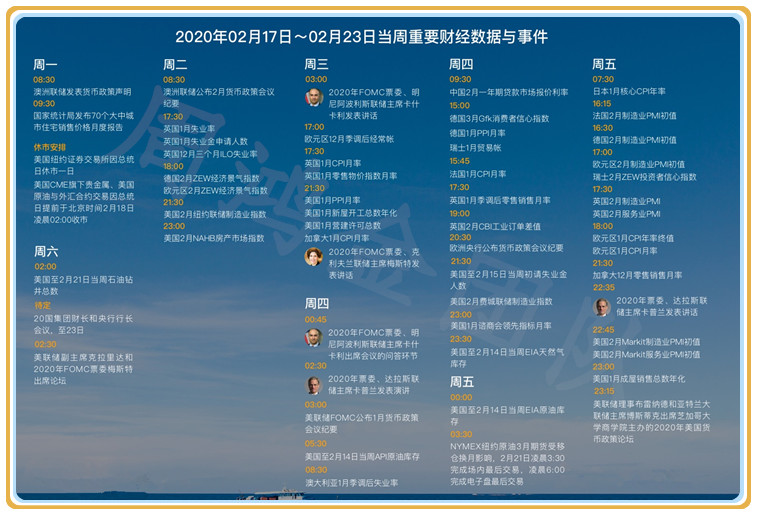This screenshot has width=759, height=516.
Task: Open the 英国1月失业率 entry
Action: coord(190,128)
